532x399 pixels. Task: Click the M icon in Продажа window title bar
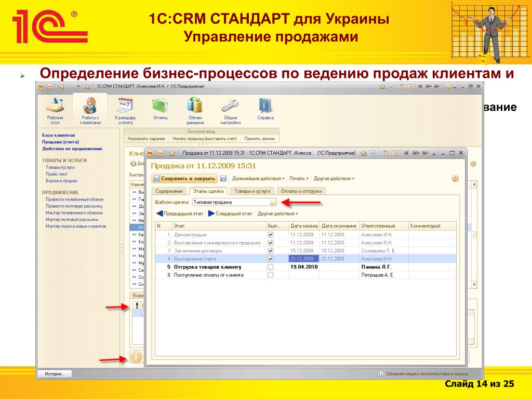[x=406, y=153]
